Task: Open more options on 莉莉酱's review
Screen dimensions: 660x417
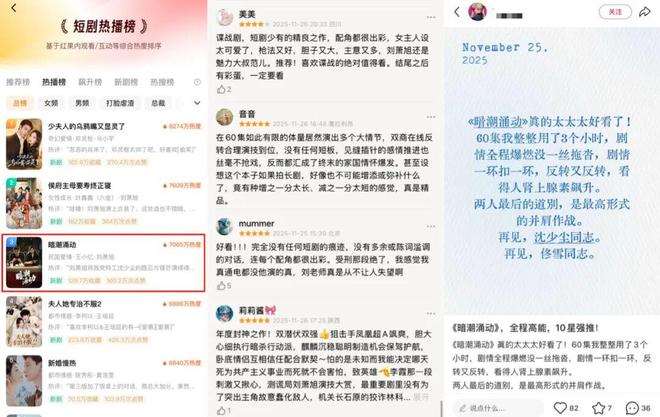Action: [431, 313]
